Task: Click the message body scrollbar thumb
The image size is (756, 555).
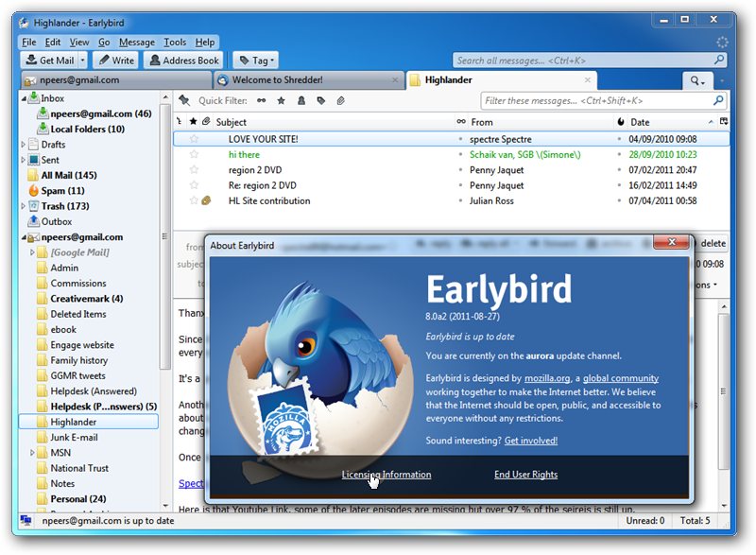Action: pos(723,391)
